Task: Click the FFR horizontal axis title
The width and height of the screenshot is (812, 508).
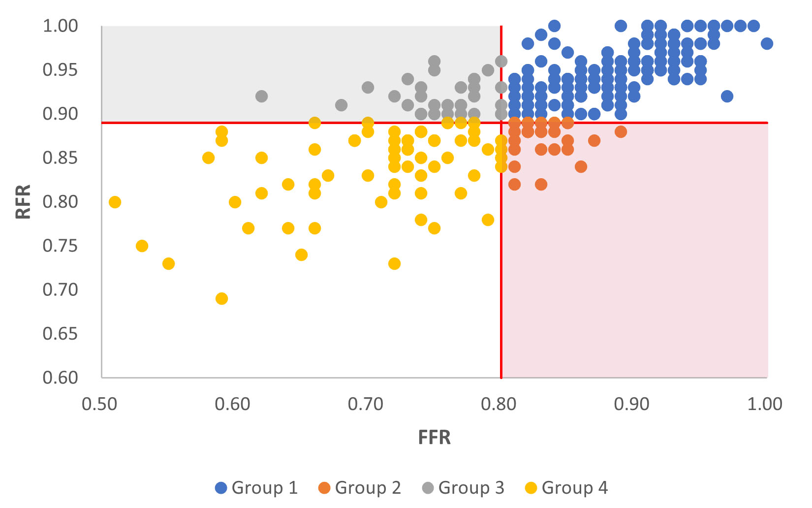Action: coord(434,437)
